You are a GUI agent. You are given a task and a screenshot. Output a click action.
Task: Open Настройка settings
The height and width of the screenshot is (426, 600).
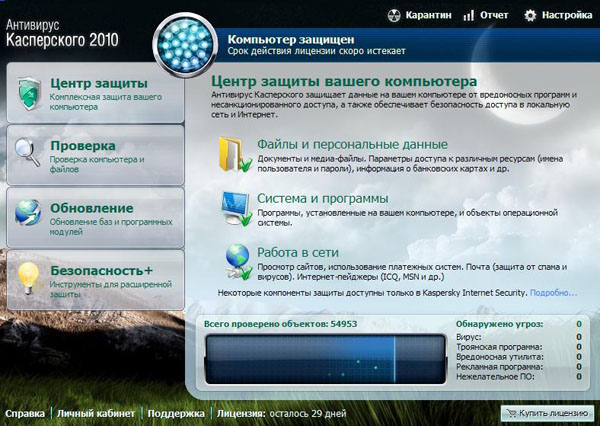pyautogui.click(x=558, y=15)
